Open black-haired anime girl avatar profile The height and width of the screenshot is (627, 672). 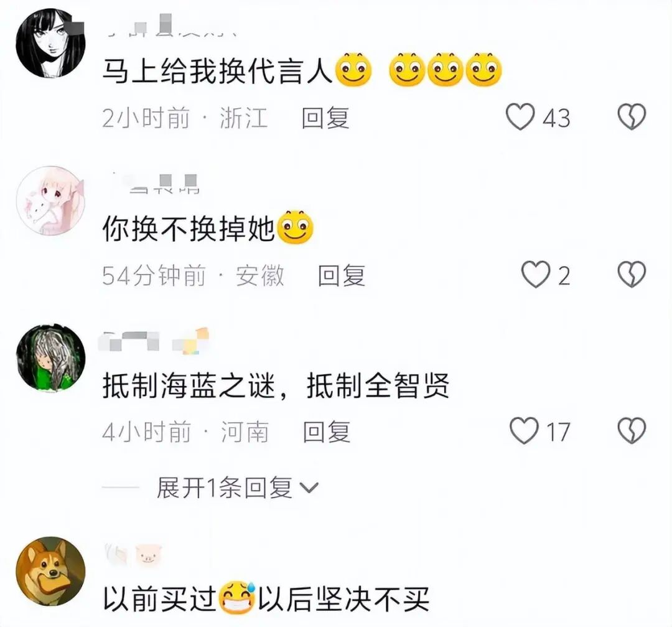50,43
